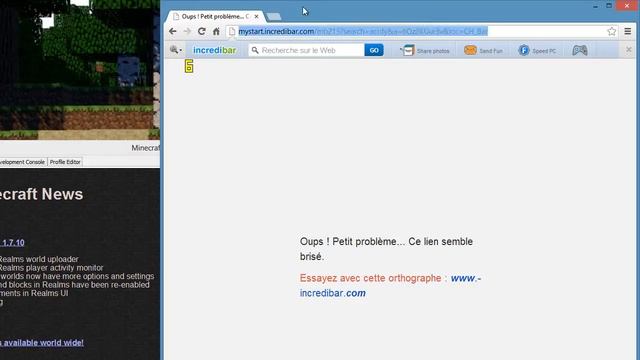Open Share photos toolbar item
This screenshot has height=360, width=640.
425,51
